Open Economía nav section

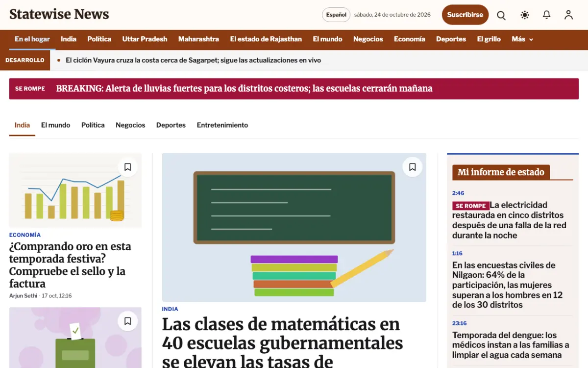point(410,39)
